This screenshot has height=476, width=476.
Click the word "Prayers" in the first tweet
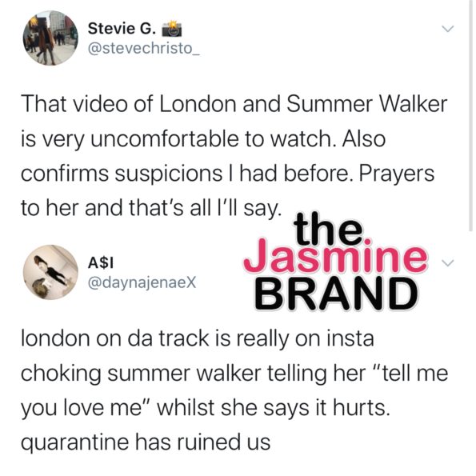coord(397,174)
